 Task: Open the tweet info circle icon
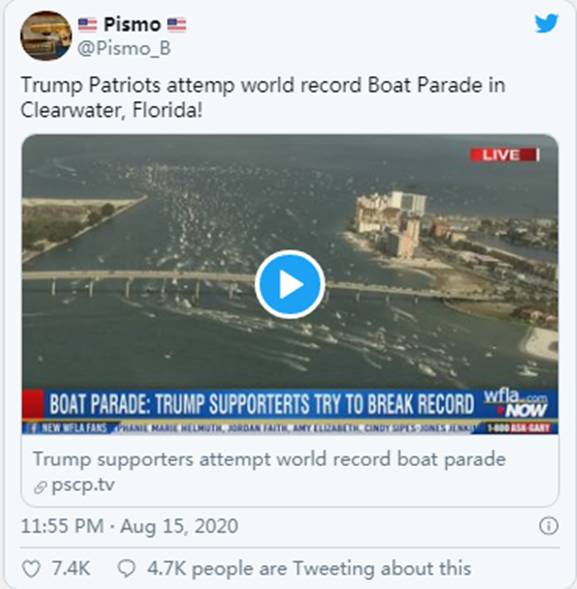click(548, 526)
